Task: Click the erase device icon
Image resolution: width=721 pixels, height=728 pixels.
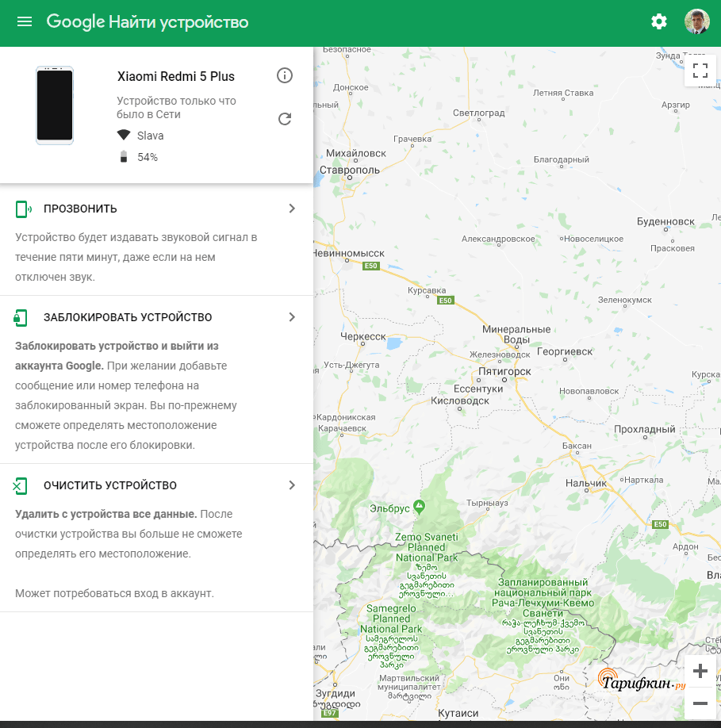Action: click(21, 485)
